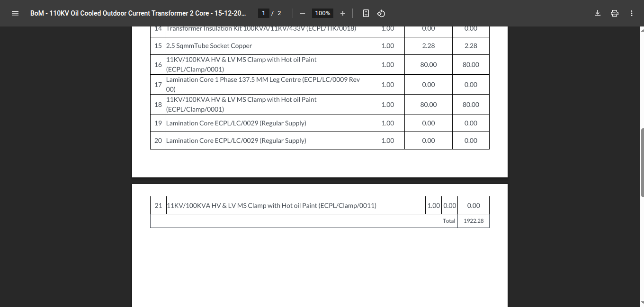
Task: Click the Total amount 1922.28
Action: [x=474, y=221]
